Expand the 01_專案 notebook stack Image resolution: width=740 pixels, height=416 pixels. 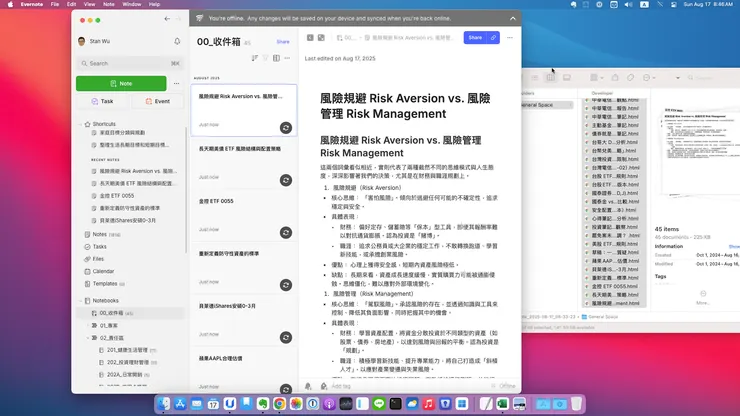[x=88, y=325]
